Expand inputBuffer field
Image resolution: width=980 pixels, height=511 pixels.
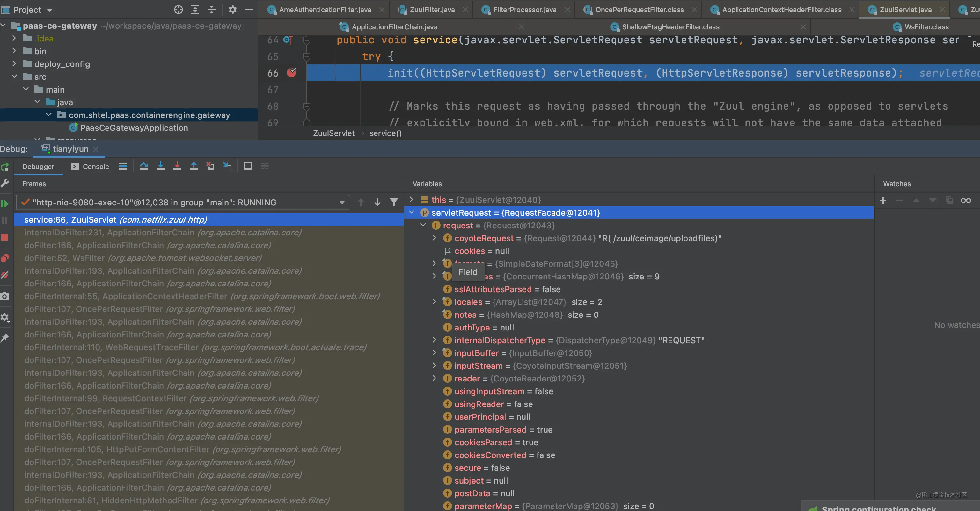tap(435, 352)
